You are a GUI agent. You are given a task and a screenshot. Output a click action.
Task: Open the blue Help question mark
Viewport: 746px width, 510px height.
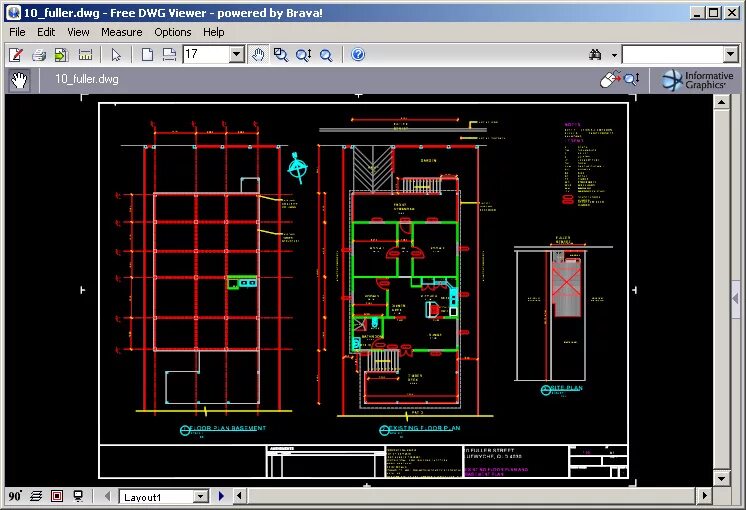pyautogui.click(x=358, y=55)
